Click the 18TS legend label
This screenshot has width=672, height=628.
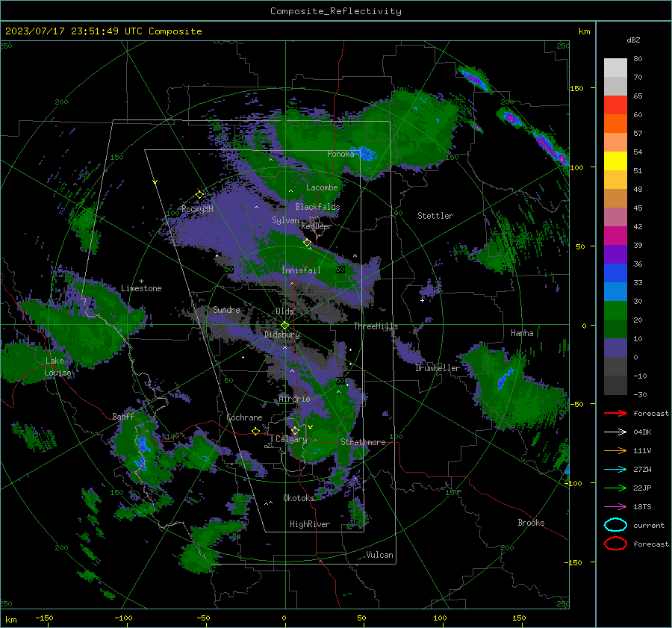coord(642,507)
